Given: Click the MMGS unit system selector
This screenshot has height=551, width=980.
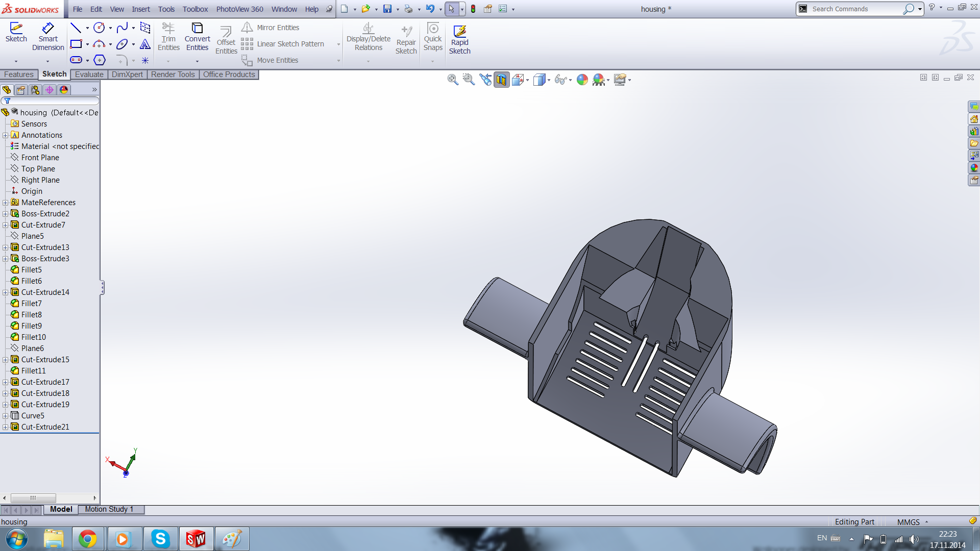Looking at the screenshot, I should pos(909,522).
